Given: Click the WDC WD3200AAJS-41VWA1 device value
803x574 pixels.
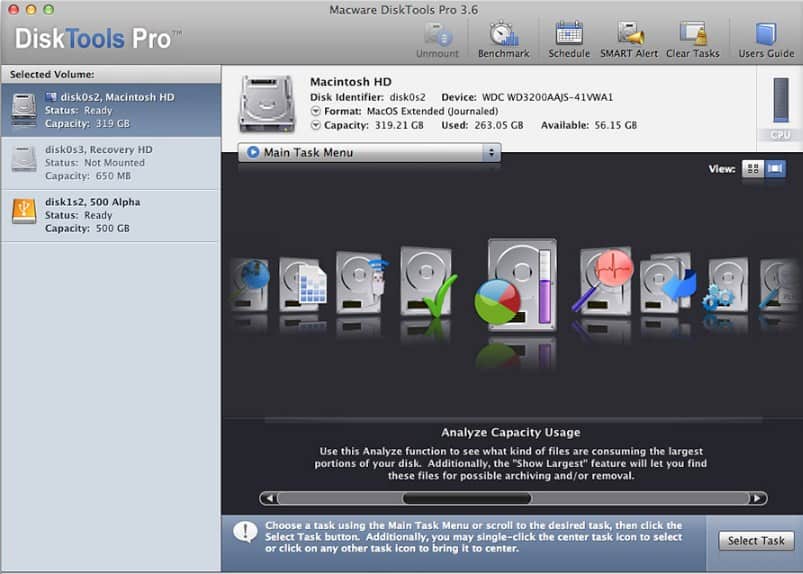Looking at the screenshot, I should coord(547,97).
